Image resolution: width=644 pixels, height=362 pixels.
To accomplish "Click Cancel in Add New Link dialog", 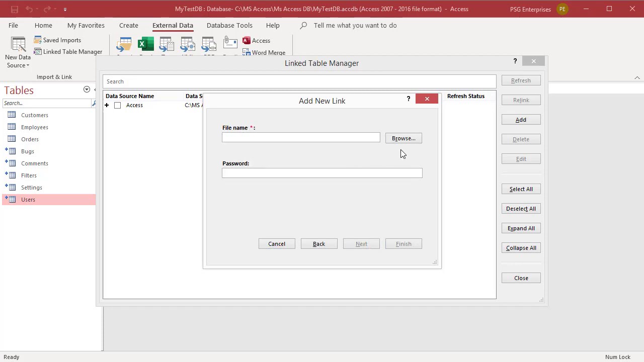I will point(277,244).
